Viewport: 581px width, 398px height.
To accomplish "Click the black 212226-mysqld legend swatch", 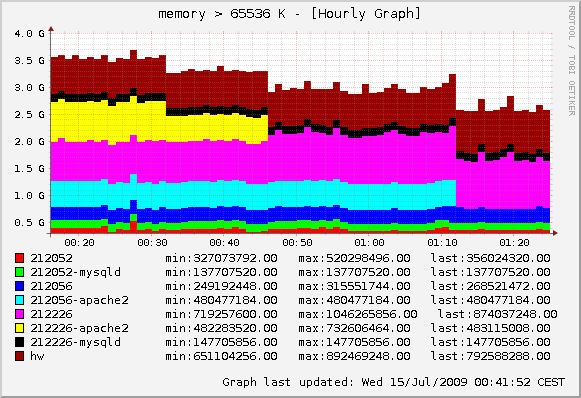I will pyautogui.click(x=20, y=342).
